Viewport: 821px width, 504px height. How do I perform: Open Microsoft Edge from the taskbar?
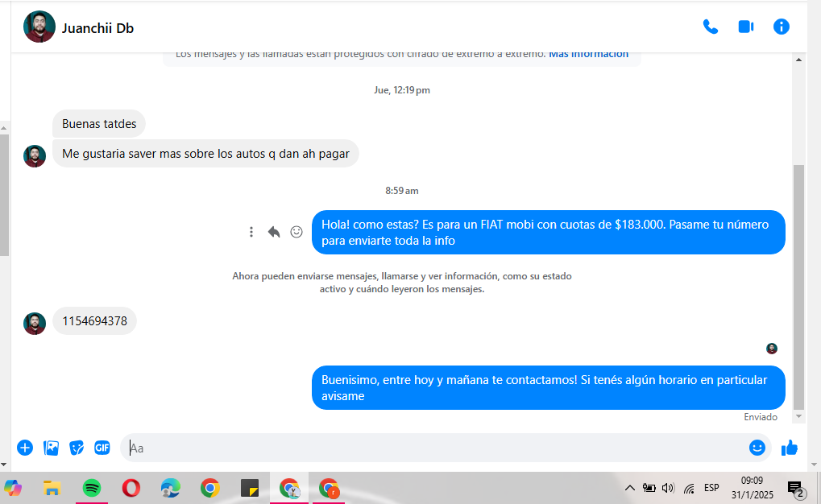tap(170, 489)
